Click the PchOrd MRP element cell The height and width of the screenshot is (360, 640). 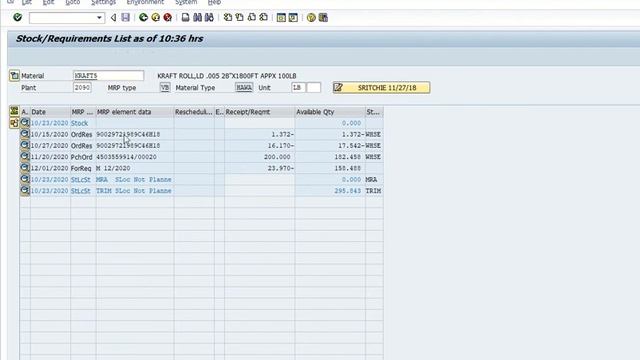[x=82, y=157]
